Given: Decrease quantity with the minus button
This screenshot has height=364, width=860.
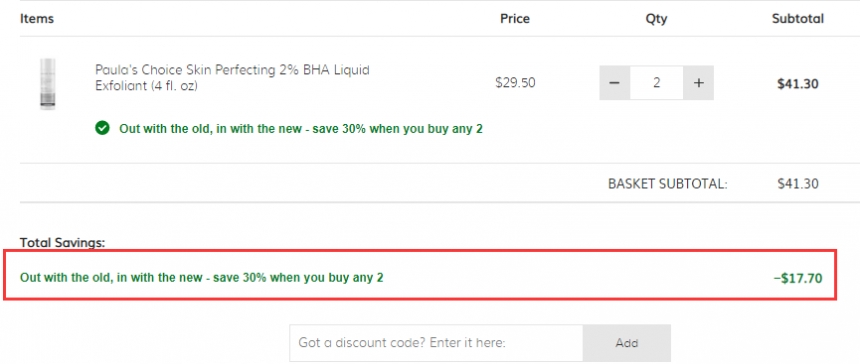Looking at the screenshot, I should 614,83.
